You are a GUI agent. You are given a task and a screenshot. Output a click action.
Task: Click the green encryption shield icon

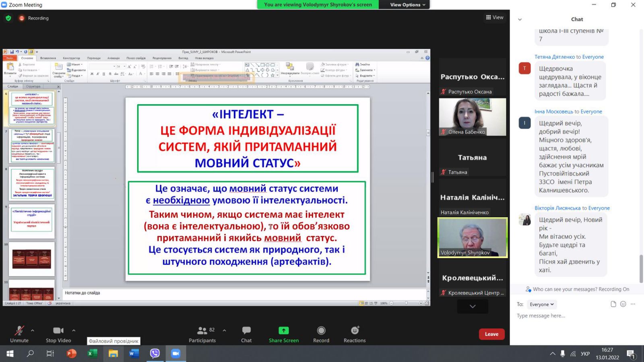coord(8,18)
